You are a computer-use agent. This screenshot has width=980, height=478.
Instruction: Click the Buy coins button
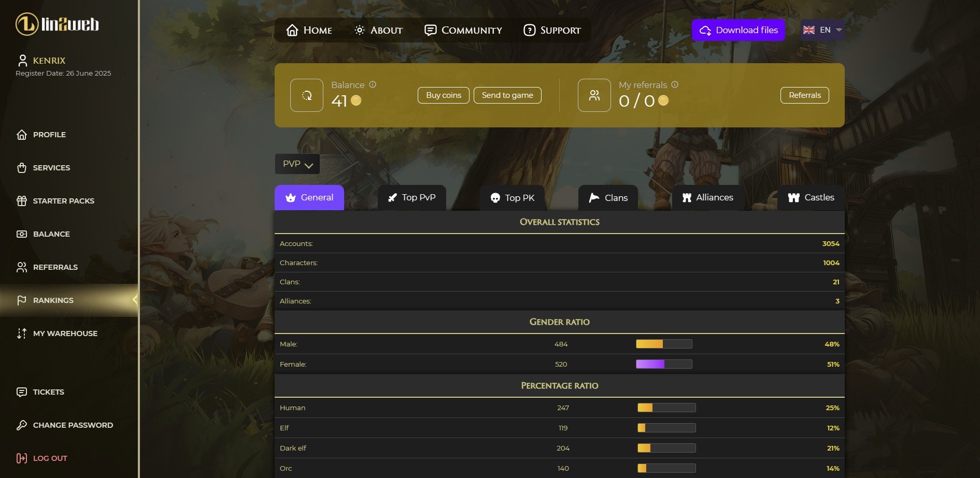point(444,95)
